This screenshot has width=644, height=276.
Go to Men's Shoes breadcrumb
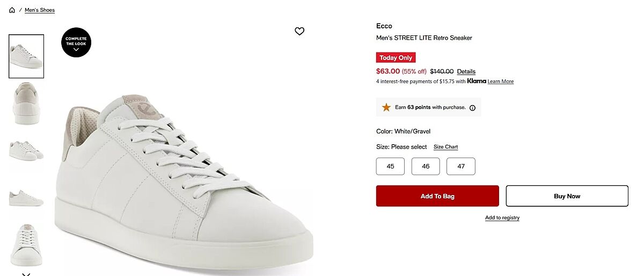(40, 10)
